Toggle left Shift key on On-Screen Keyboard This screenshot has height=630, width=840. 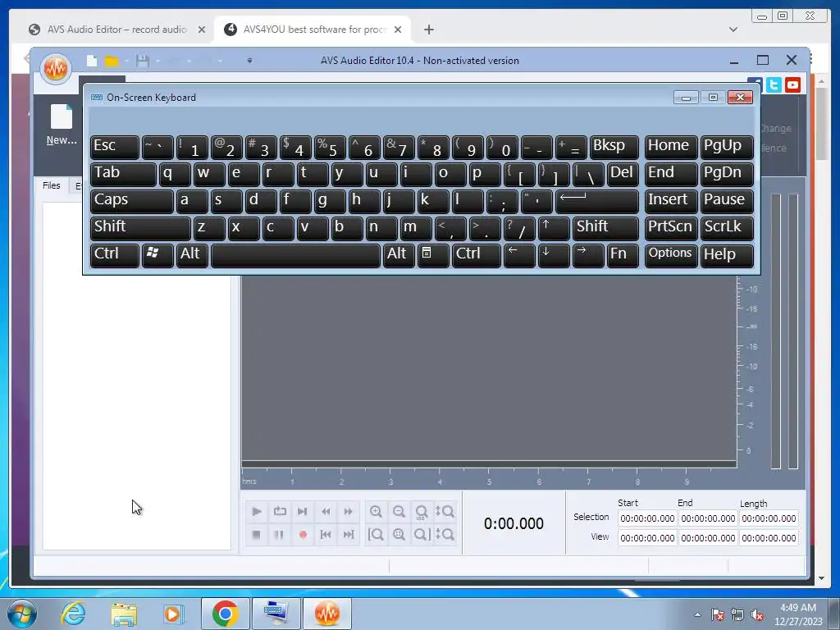point(140,228)
